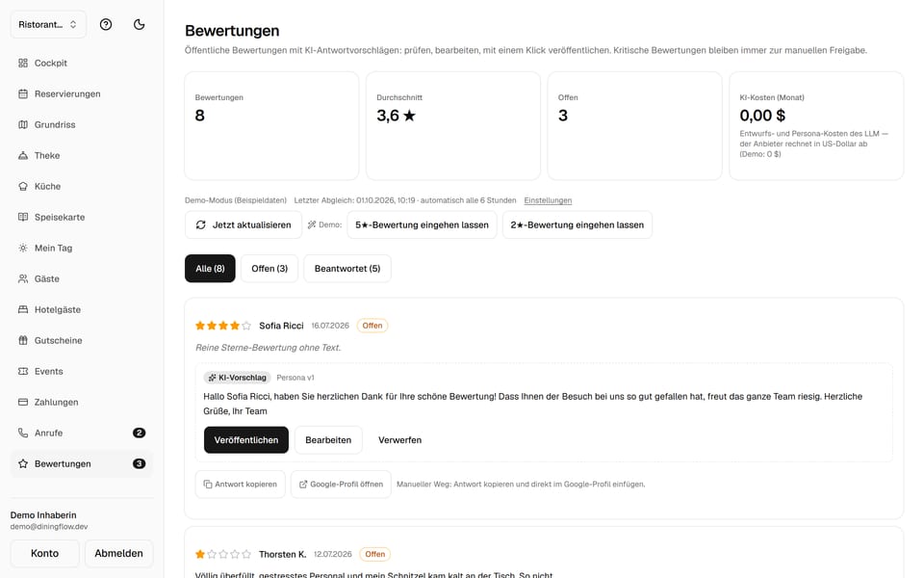Open the Ristorante location selector dropdown
Image resolution: width=924 pixels, height=578 pixels.
(48, 25)
